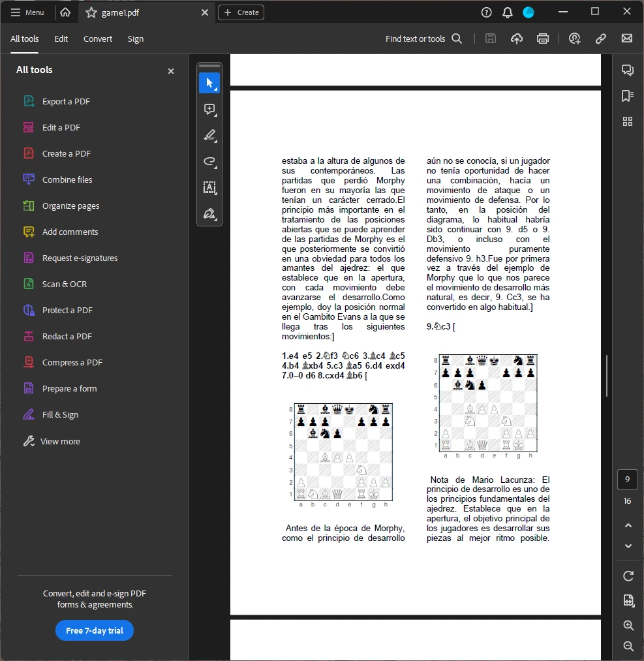644x661 pixels.
Task: Open Organize pages tool
Action: (x=61, y=206)
